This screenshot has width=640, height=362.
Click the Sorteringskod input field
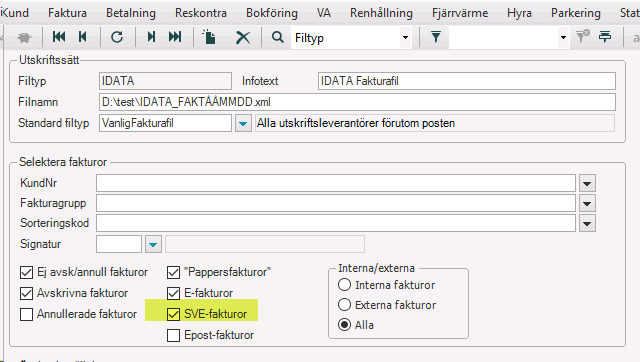(x=336, y=223)
